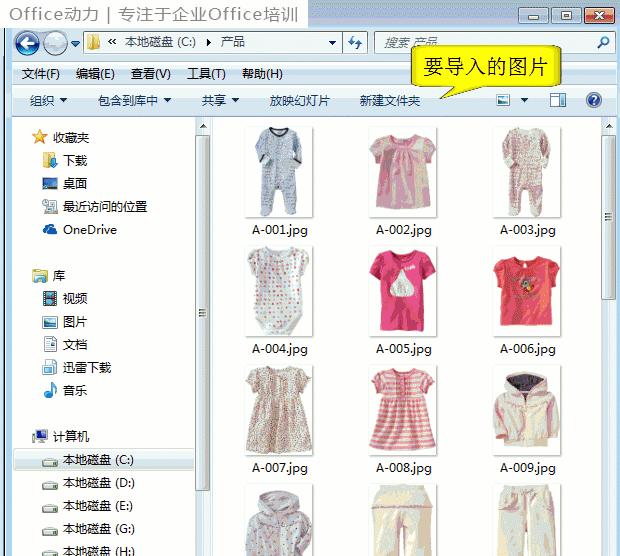Screen dimensions: 620x556
Task: Click file list scrollbar up arrow
Action: click(609, 127)
